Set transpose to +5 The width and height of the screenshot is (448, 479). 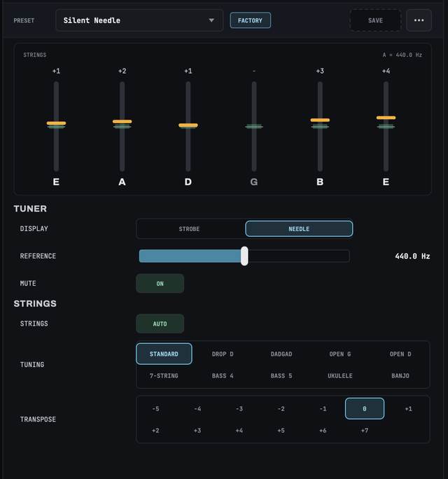click(281, 431)
